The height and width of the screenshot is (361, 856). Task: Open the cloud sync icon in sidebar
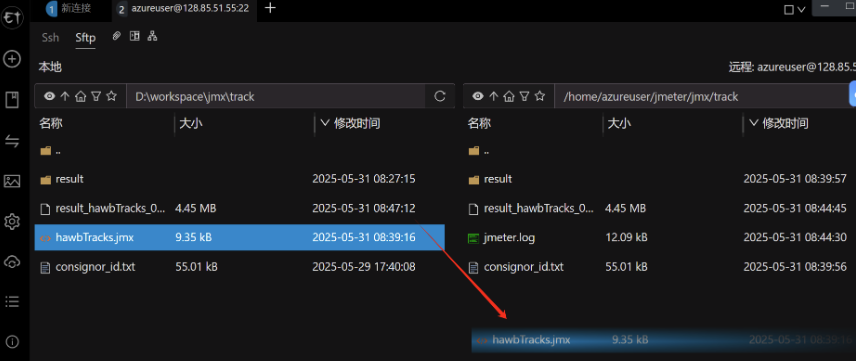pyautogui.click(x=12, y=262)
